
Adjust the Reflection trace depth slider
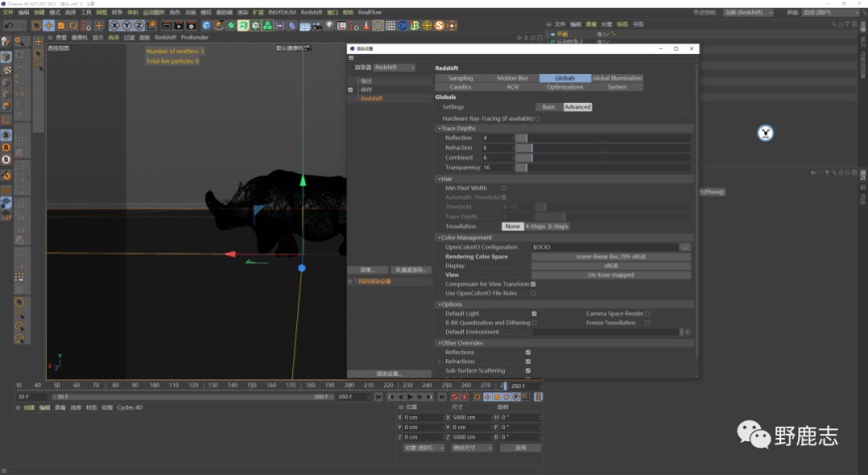click(x=603, y=138)
